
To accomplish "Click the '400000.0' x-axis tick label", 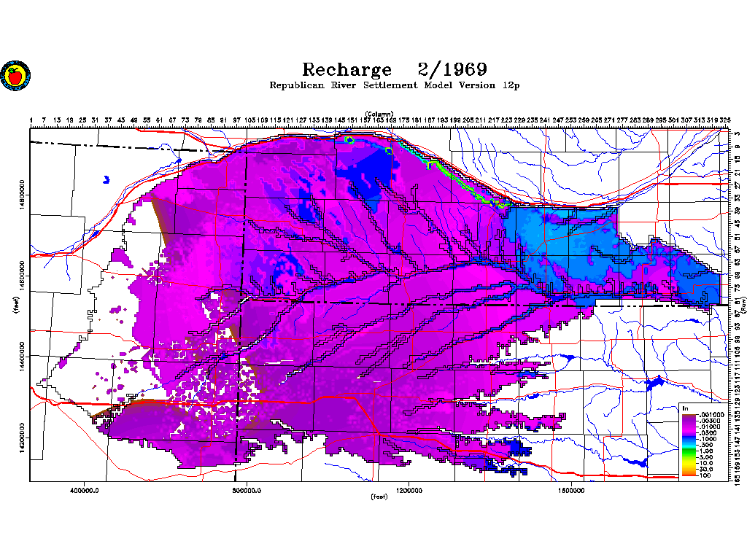I will 85,490.
